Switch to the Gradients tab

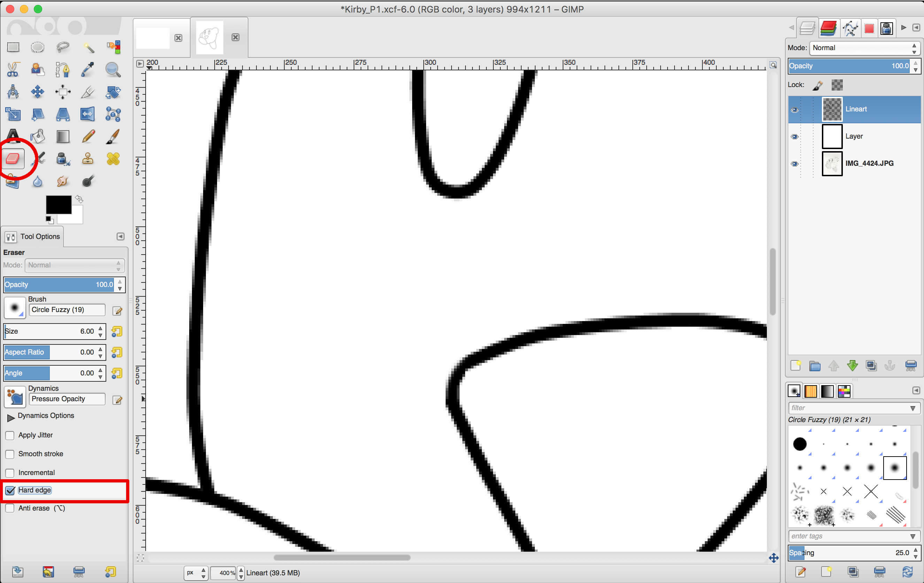(827, 391)
